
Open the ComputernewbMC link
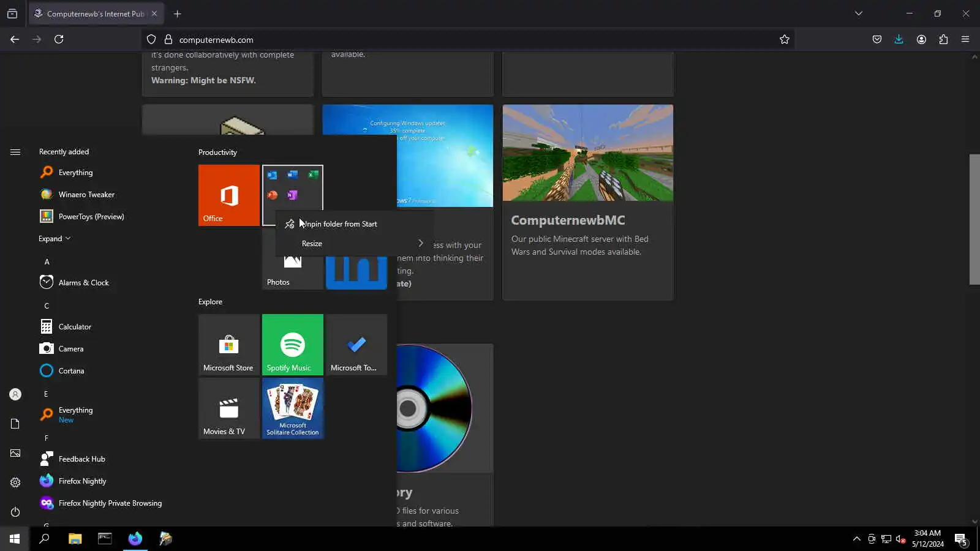coord(568,220)
